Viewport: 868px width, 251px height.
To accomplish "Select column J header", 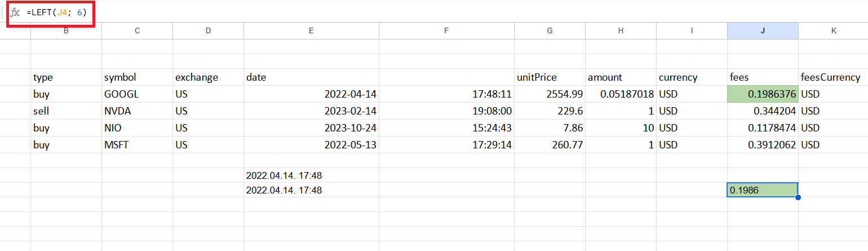I will coord(763,31).
